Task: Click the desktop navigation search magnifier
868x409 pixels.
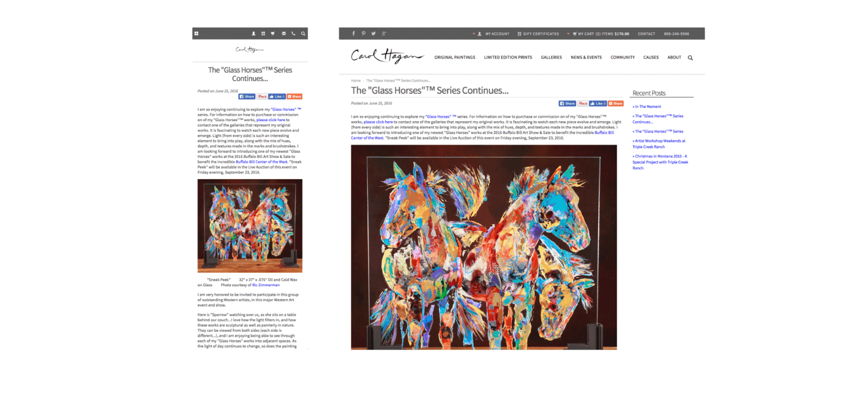Action: pyautogui.click(x=690, y=58)
